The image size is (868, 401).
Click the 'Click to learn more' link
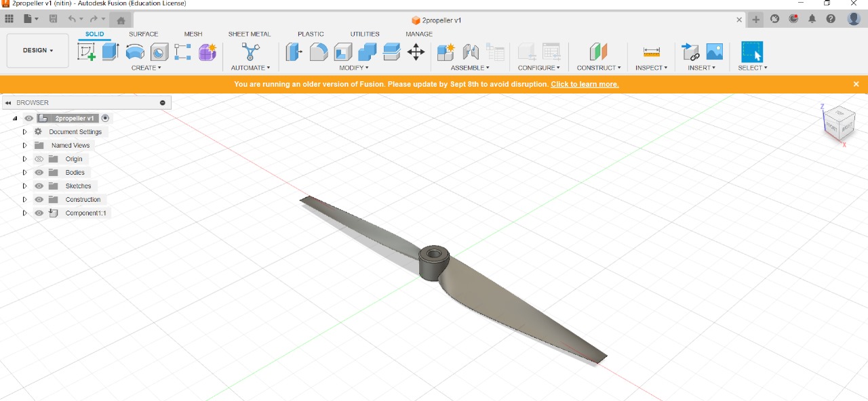pyautogui.click(x=585, y=84)
